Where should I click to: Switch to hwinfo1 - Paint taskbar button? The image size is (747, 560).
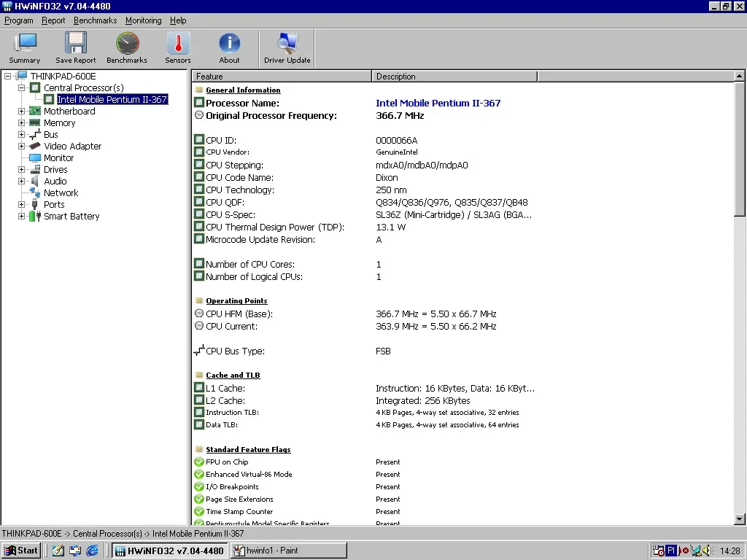coord(289,551)
